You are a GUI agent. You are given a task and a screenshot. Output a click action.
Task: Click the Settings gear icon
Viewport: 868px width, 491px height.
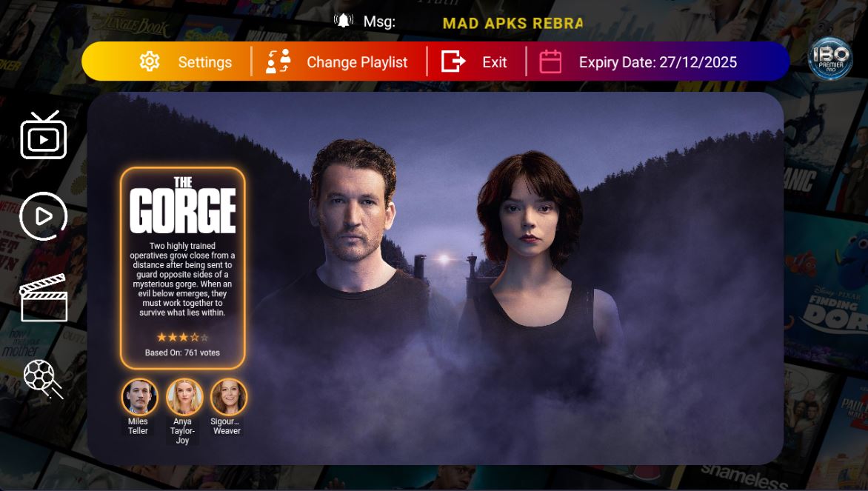[x=150, y=61]
